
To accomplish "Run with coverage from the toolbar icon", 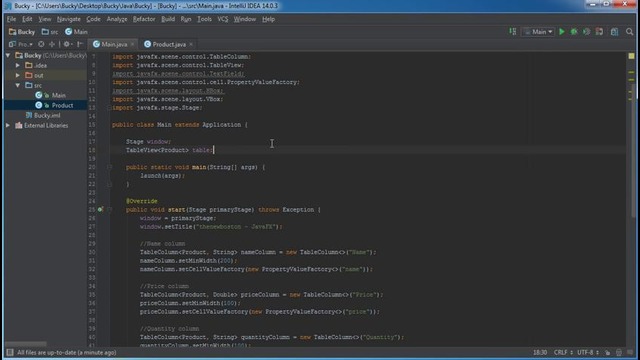I will pyautogui.click(x=587, y=31).
